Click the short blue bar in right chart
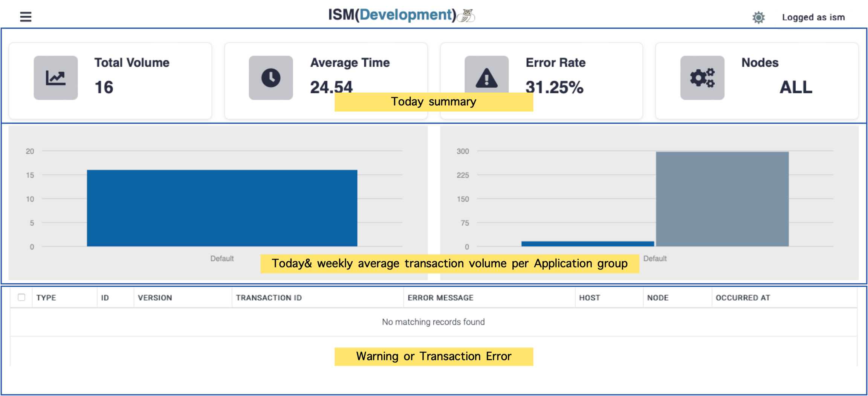Image resolution: width=868 pixels, height=396 pixels. [x=587, y=244]
